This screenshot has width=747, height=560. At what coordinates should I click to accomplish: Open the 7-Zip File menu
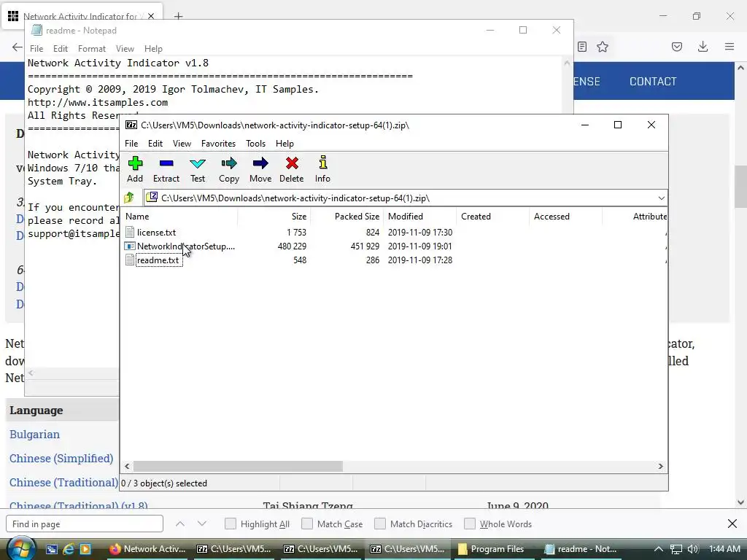[x=131, y=144]
